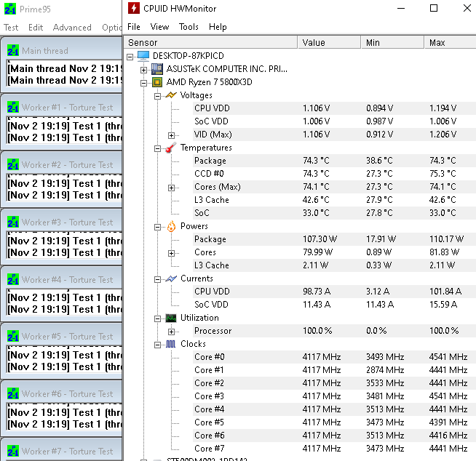This screenshot has width=476, height=461.
Task: Select the CPU VDD voltage row
Action: coord(333,108)
